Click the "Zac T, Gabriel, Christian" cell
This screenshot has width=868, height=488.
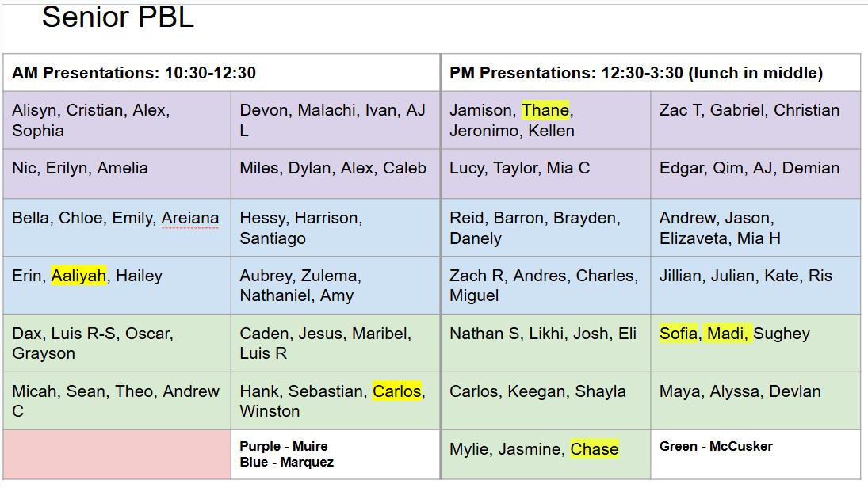[x=749, y=111]
